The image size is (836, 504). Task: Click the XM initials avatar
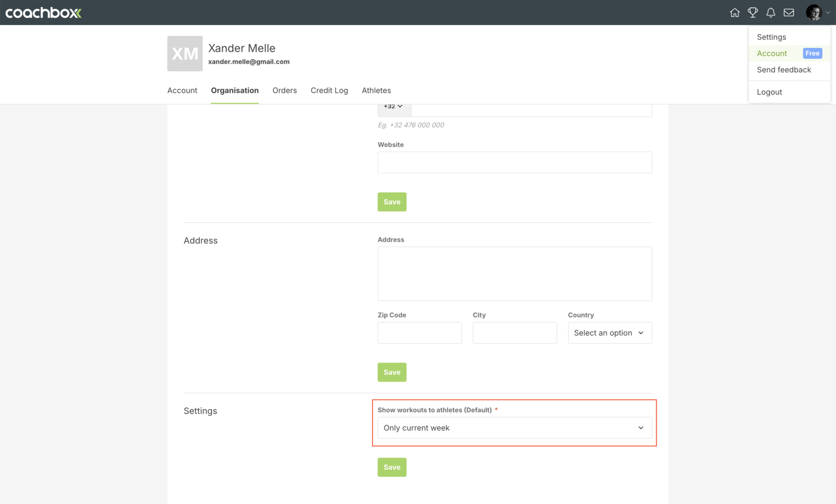coord(185,53)
